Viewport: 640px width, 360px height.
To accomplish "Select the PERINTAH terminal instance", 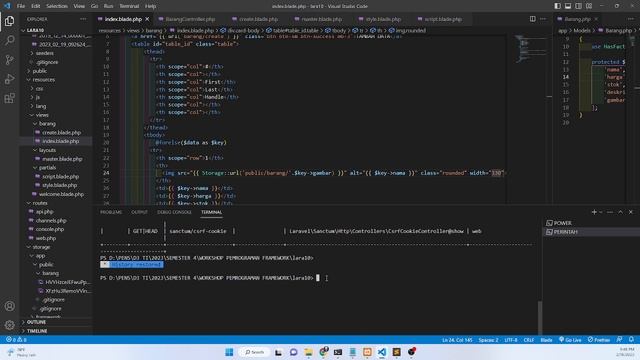I will 590,232.
